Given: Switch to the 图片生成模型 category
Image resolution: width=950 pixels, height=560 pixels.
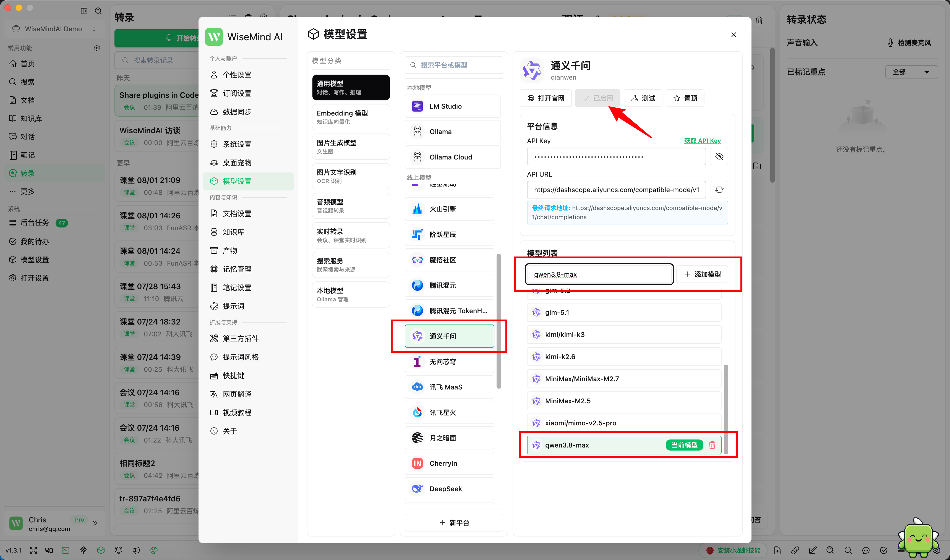Looking at the screenshot, I should click(351, 146).
